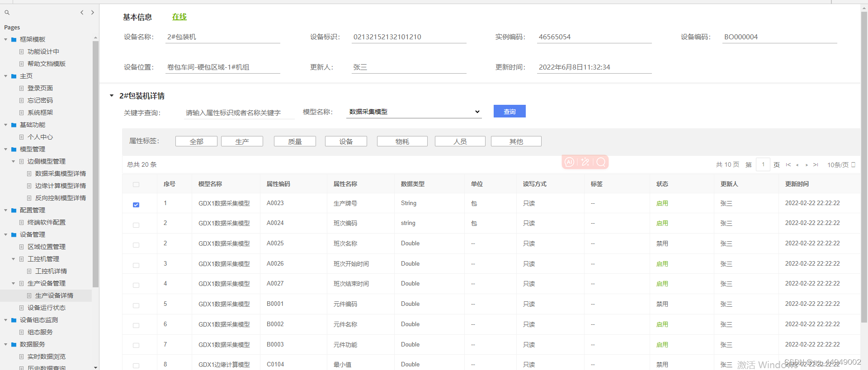The width and height of the screenshot is (868, 370).
Task: Tick the checkbox for row B0001
Action: pos(136,305)
